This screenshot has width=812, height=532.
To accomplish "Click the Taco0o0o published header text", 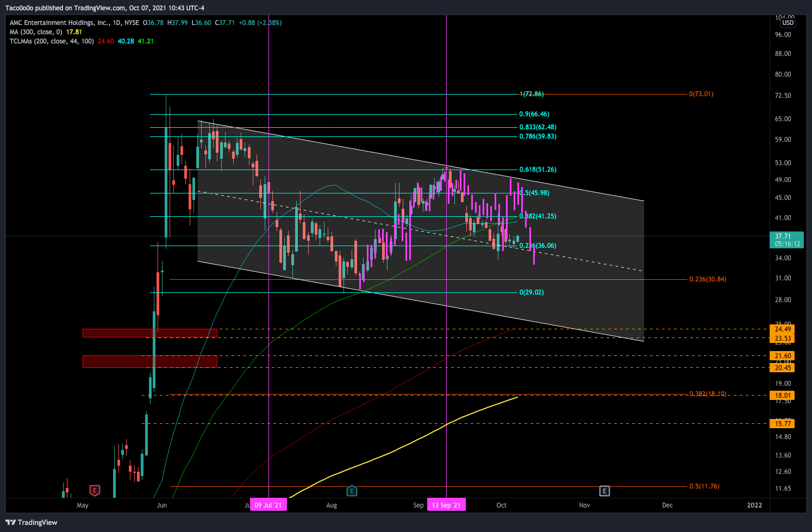I will (105, 8).
